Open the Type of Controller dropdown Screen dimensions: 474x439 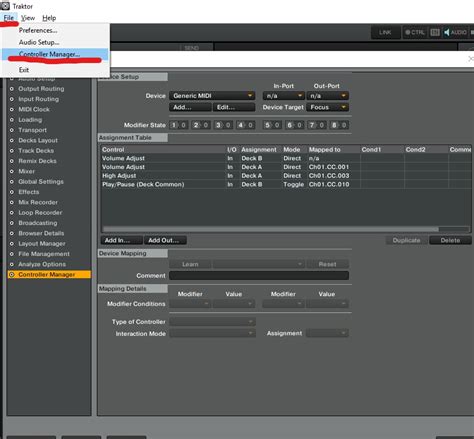tap(212, 322)
